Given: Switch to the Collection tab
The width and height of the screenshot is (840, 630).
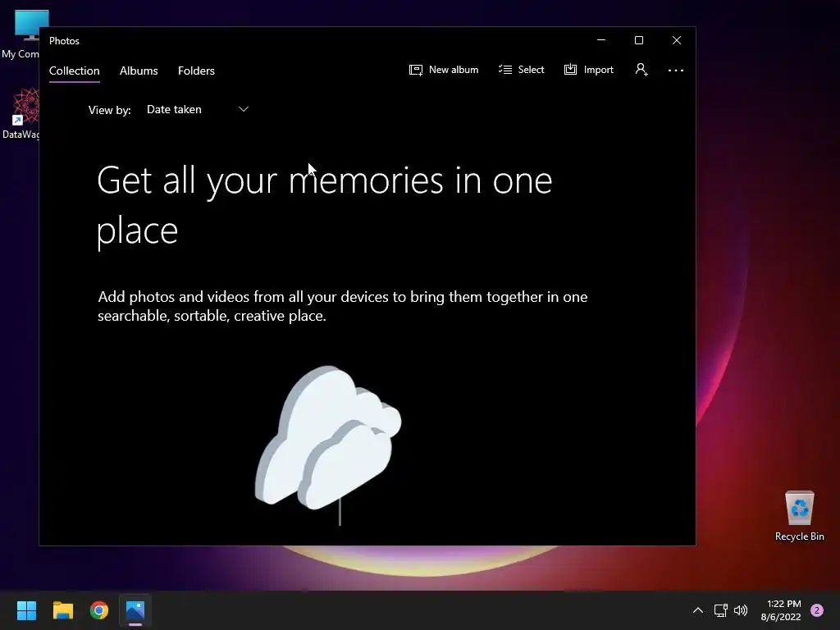Looking at the screenshot, I should point(74,71).
